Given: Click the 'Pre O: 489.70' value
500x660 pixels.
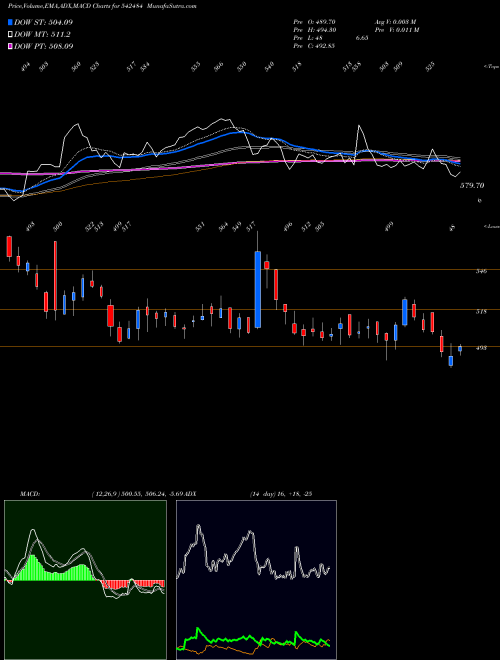Looking at the screenshot, I should pos(314,21).
